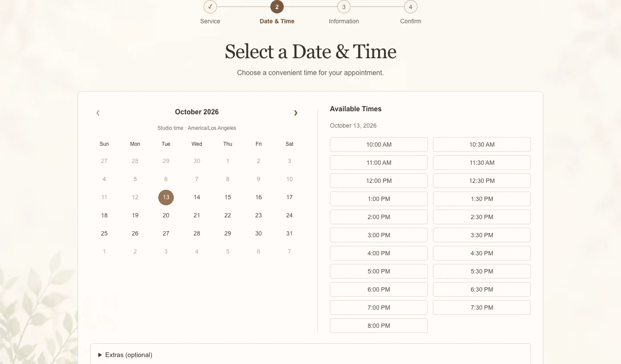Screen dimensions: 621x364
Task: Choose the 10:30 AM time slot
Action: pos(482,144)
